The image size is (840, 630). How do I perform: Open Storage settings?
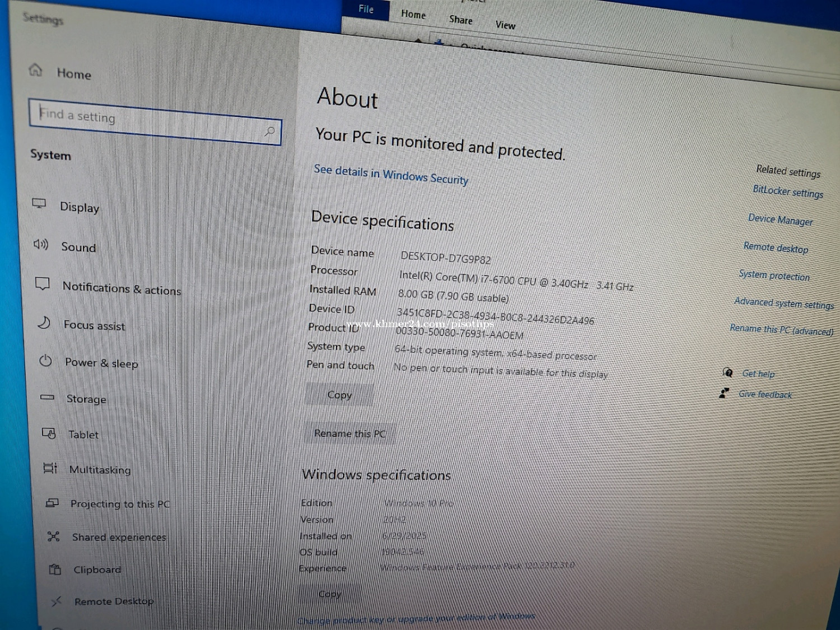(x=86, y=399)
